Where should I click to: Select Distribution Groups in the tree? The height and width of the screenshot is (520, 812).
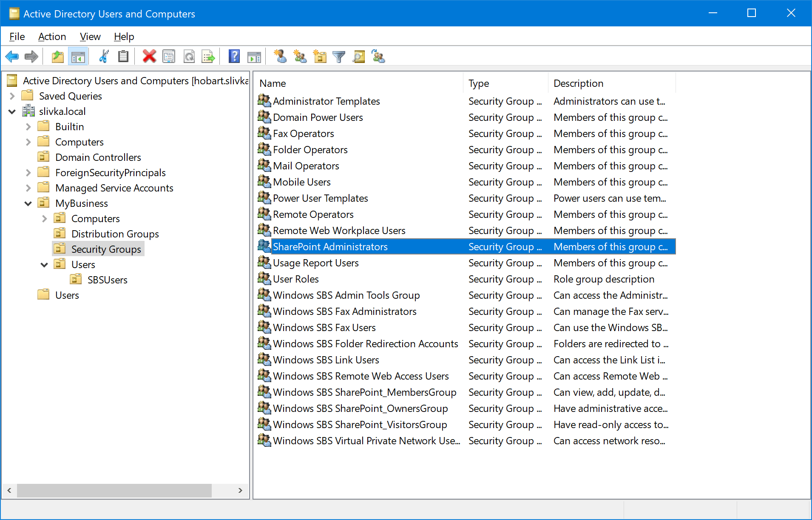click(x=115, y=234)
